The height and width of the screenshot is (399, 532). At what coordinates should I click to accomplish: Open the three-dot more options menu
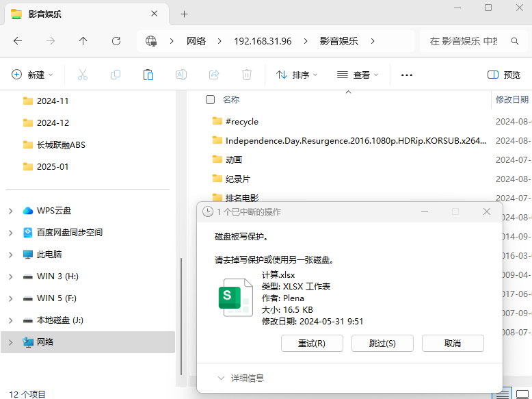(x=406, y=75)
